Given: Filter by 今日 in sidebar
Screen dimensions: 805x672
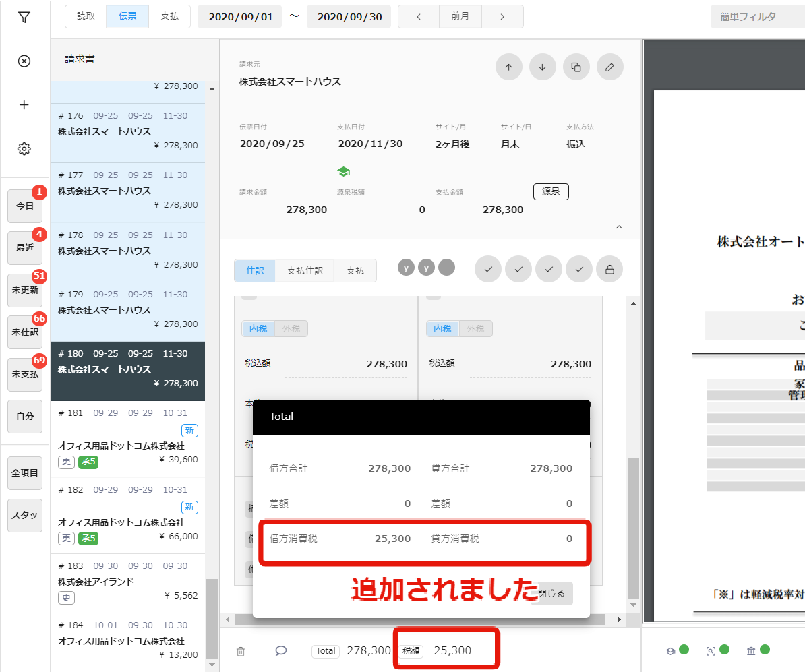Looking at the screenshot, I should (25, 206).
